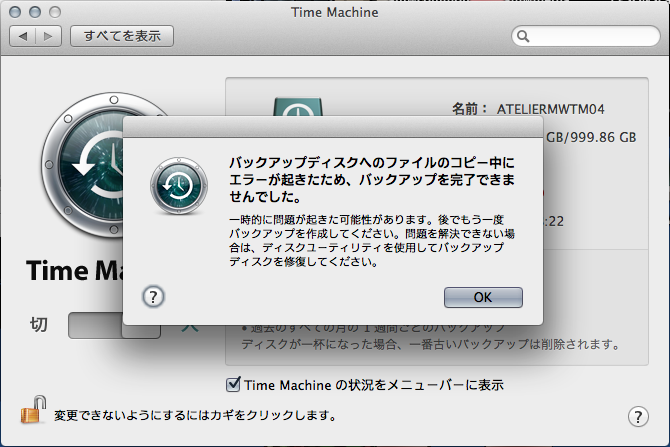Toggle the Time Machine 切 on/off switch
Image resolution: width=670 pixels, height=447 pixels.
coord(113,325)
